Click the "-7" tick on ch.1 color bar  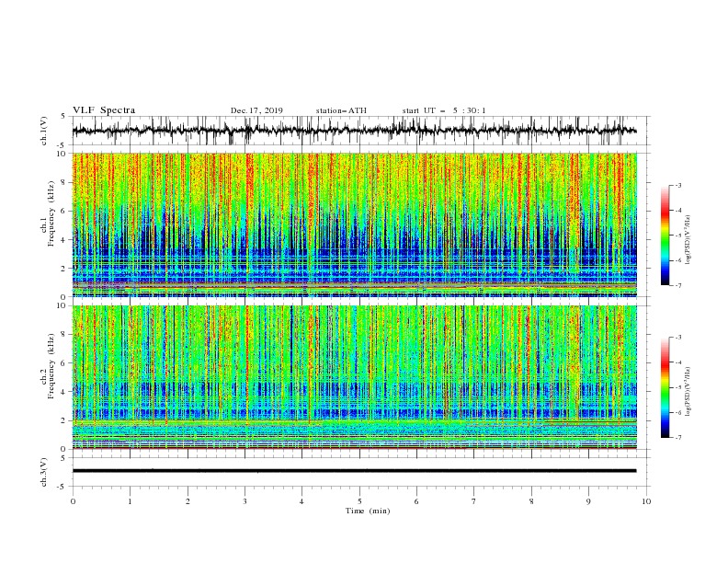tap(678, 285)
